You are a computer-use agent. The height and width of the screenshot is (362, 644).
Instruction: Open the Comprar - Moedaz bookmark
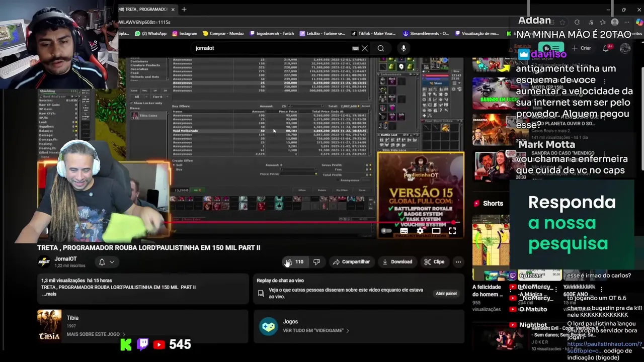(x=223, y=34)
